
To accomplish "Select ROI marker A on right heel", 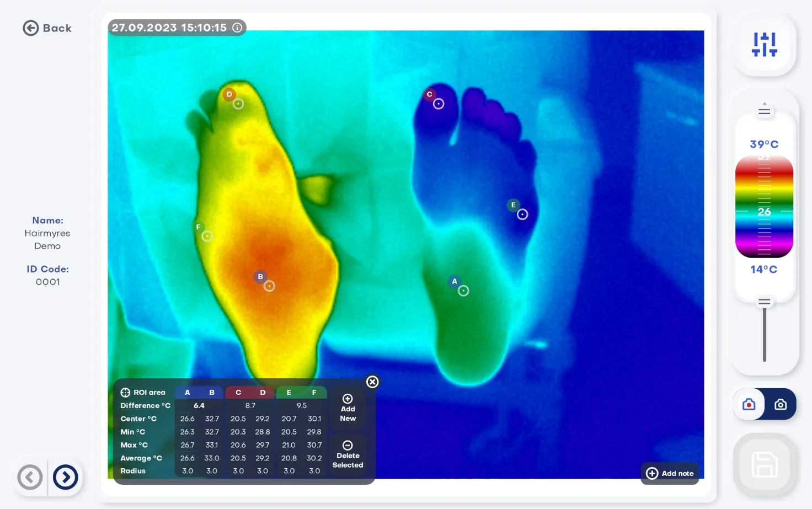I will point(463,291).
